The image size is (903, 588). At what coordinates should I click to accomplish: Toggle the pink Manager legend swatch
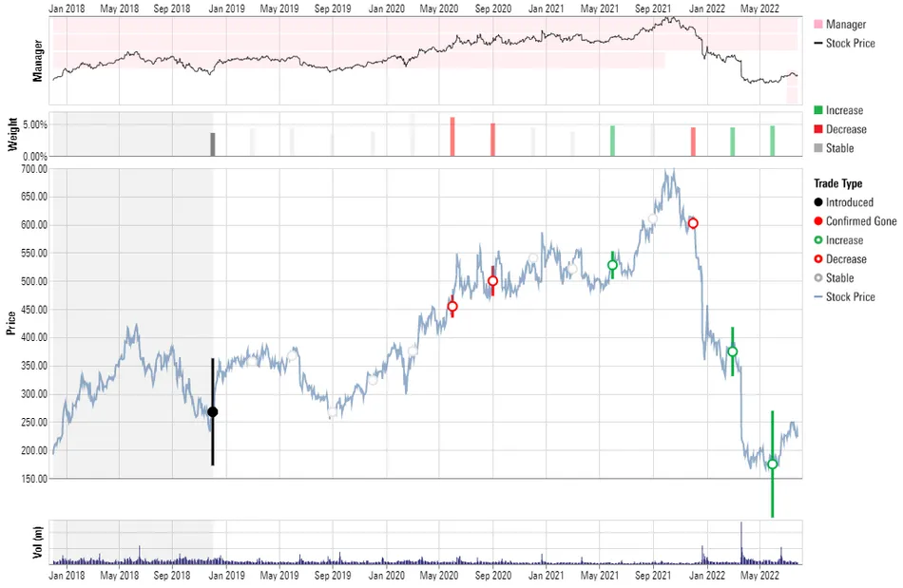coord(818,24)
